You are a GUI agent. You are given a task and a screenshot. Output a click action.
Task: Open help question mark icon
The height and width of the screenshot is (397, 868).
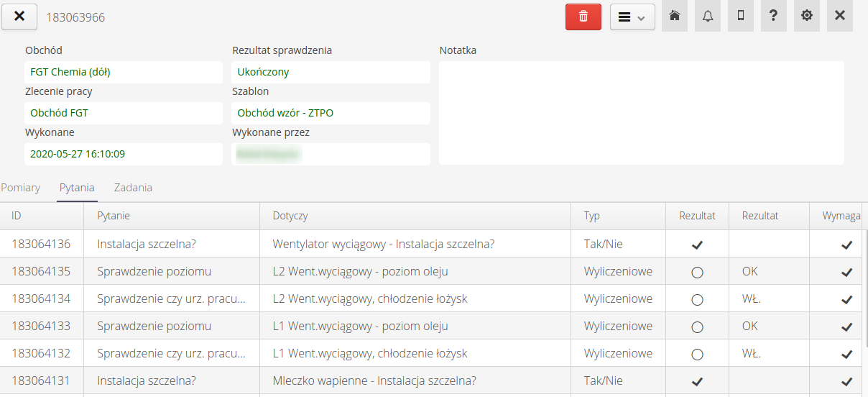coord(773,16)
